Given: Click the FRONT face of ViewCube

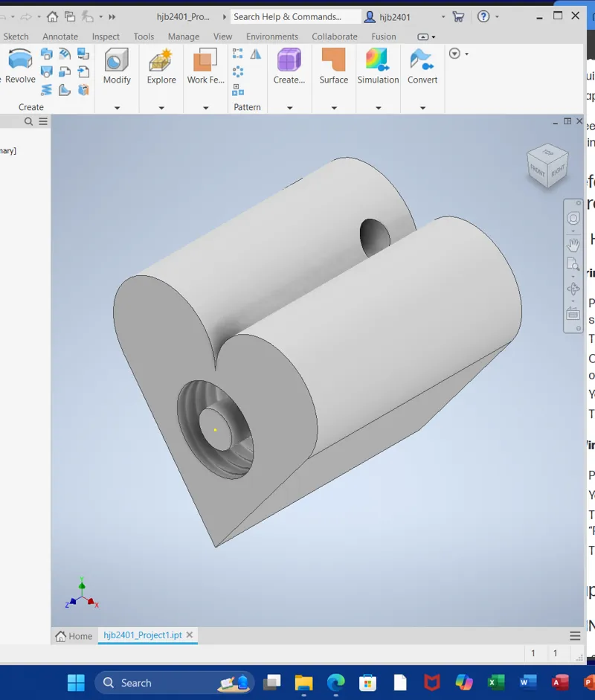Looking at the screenshot, I should 538,170.
